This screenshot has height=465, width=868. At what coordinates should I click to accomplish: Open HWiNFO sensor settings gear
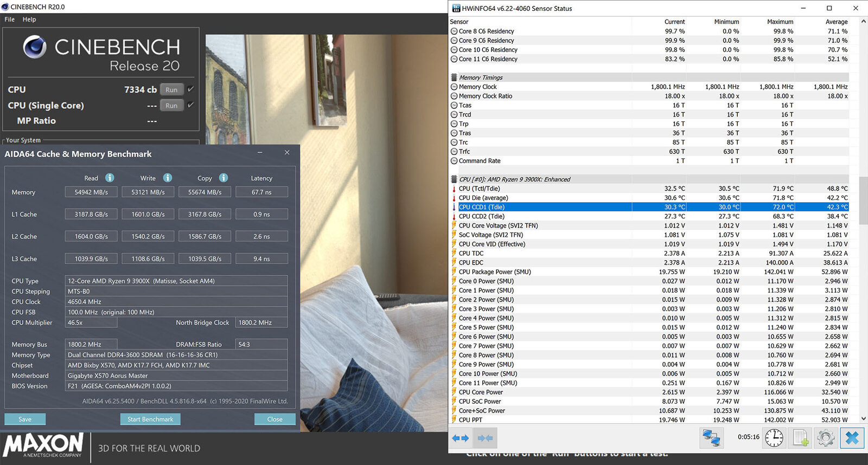click(826, 438)
